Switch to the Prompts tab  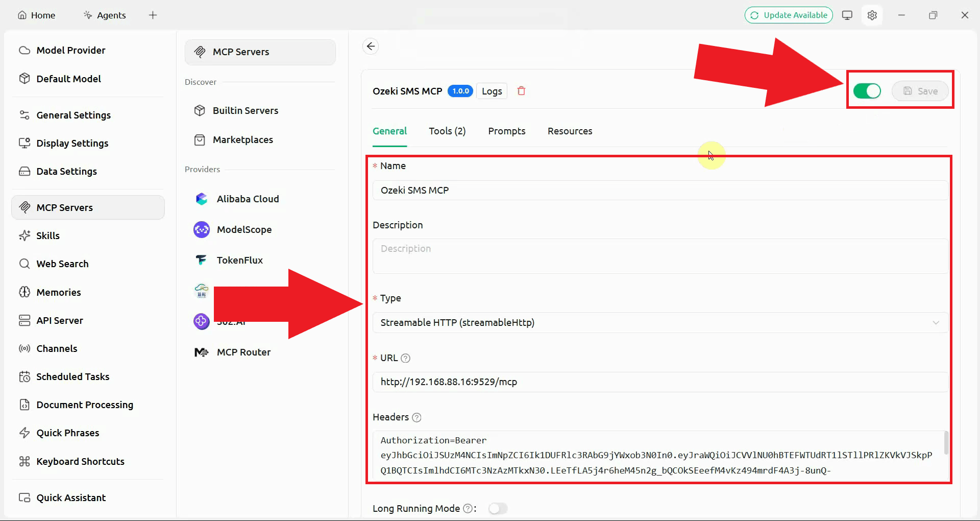tap(506, 131)
